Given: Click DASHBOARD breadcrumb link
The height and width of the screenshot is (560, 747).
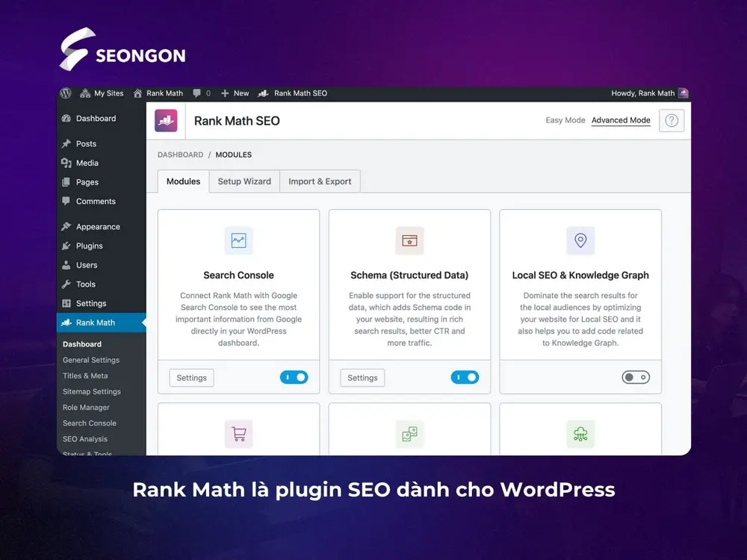Looking at the screenshot, I should (x=180, y=155).
